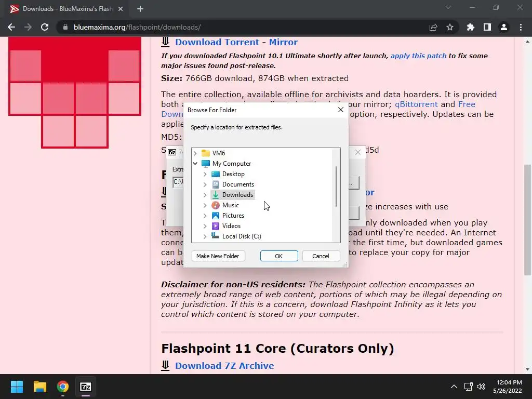This screenshot has height=399, width=532.
Task: Show hidden tray icons chevron
Action: 454,387
